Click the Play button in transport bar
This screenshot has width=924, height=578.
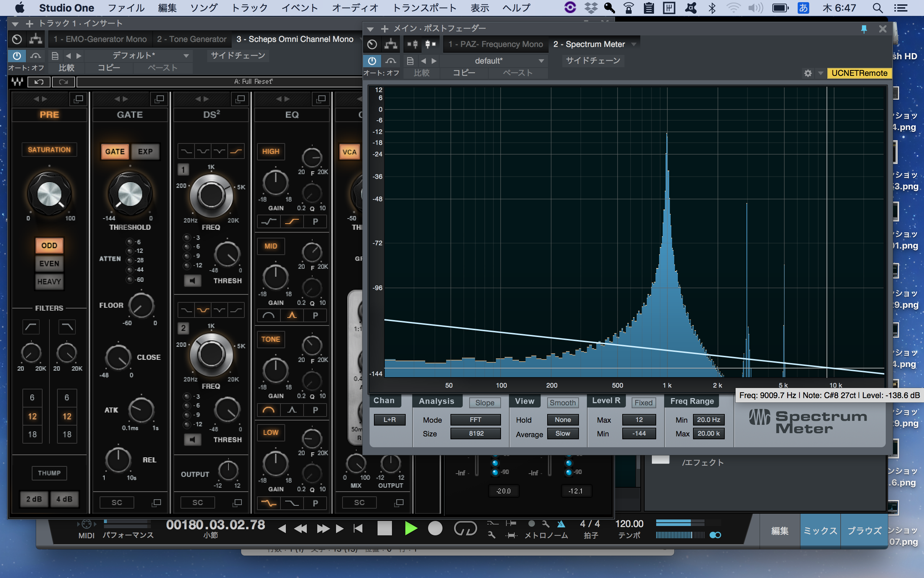click(x=411, y=528)
